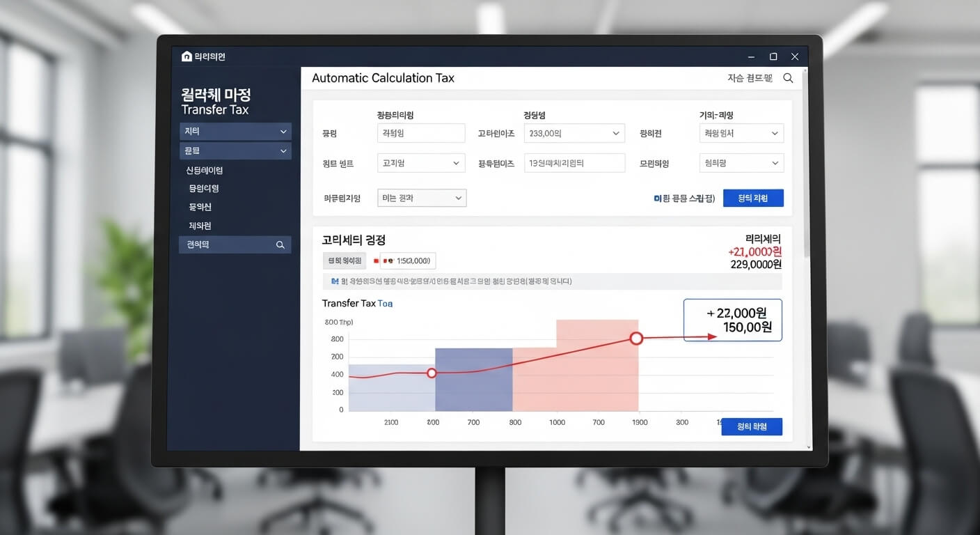Click the name input field in the form

(420, 133)
